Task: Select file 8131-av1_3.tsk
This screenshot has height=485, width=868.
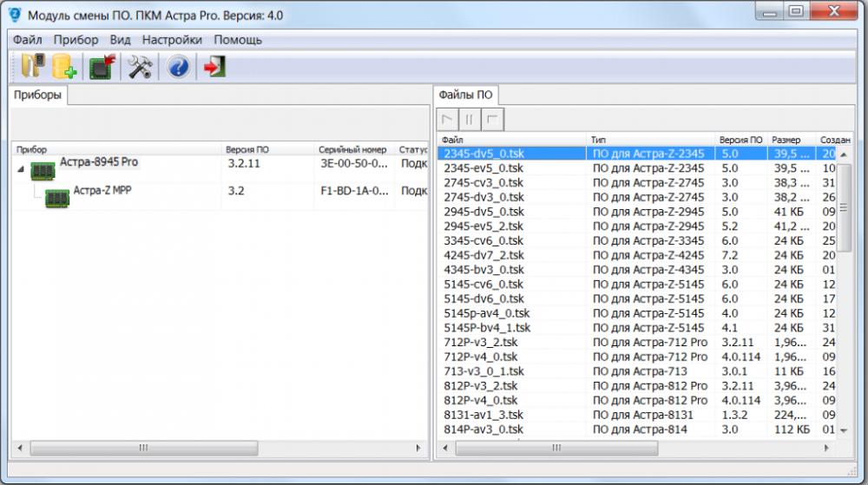Action: click(483, 414)
